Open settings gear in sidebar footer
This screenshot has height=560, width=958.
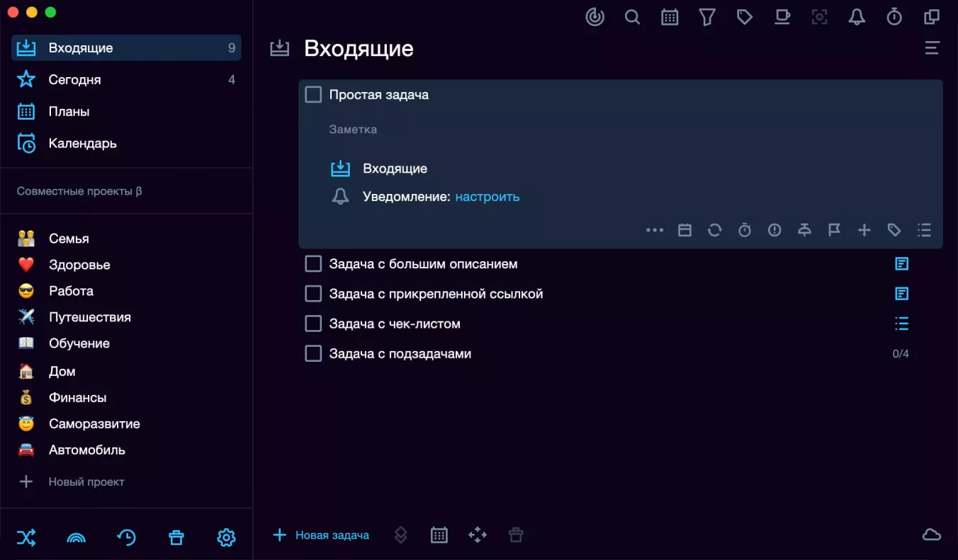pos(226,538)
